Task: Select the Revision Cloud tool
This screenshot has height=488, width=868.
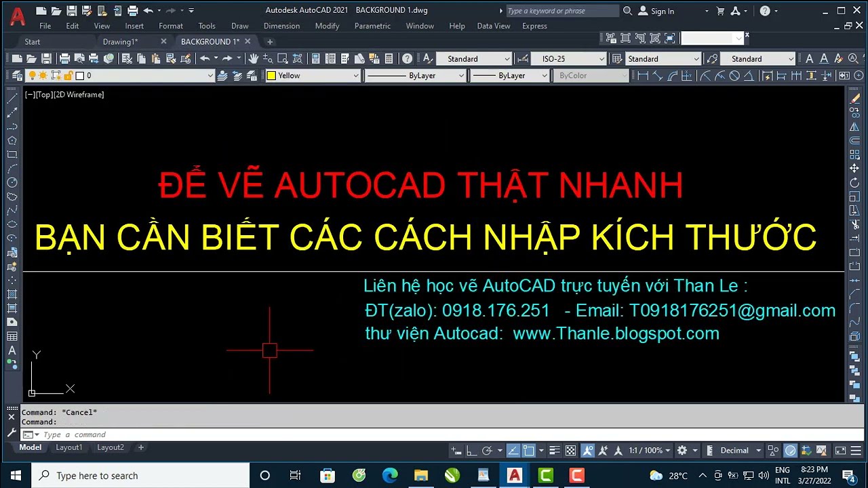Action: point(12,197)
